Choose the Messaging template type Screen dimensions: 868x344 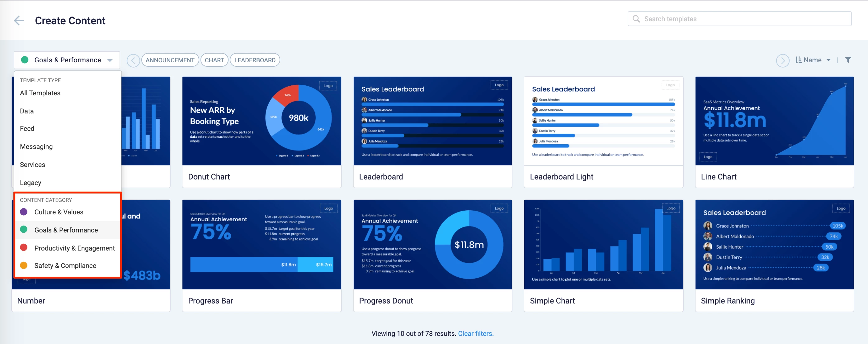(x=36, y=147)
